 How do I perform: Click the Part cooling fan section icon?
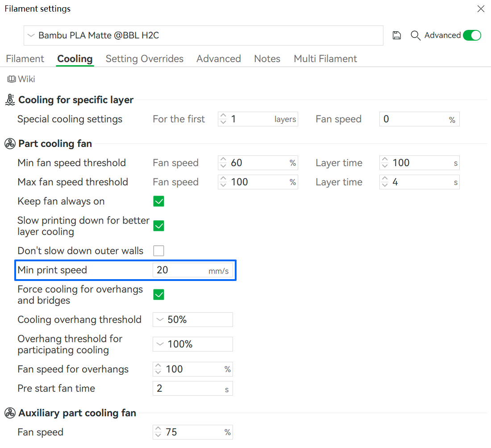point(10,144)
